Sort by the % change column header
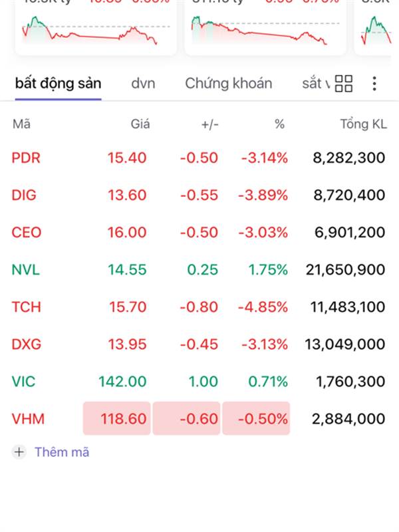This screenshot has width=399, height=532. pos(279,124)
